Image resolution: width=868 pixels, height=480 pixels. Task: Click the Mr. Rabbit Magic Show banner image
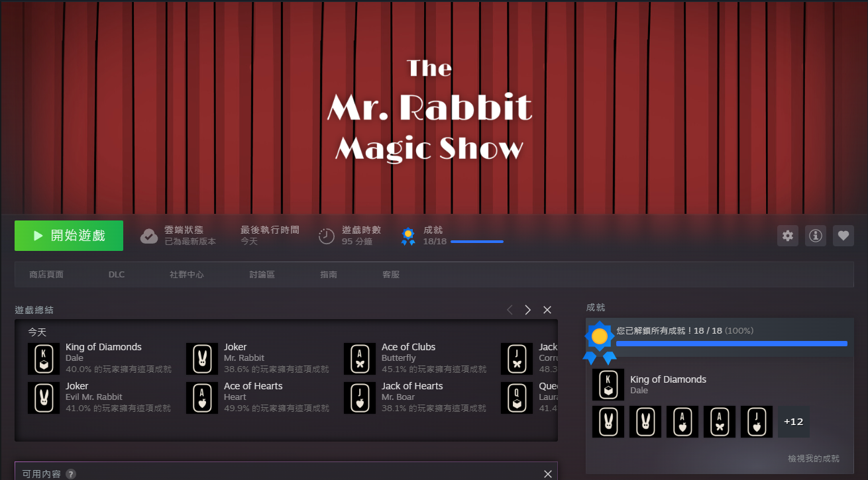pyautogui.click(x=434, y=107)
